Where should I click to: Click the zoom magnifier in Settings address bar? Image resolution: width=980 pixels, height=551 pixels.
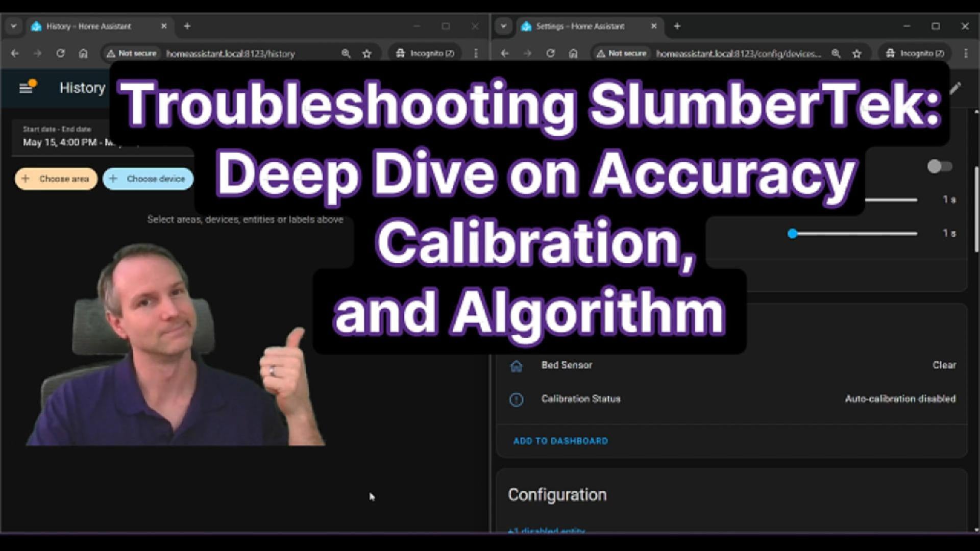[x=836, y=53]
